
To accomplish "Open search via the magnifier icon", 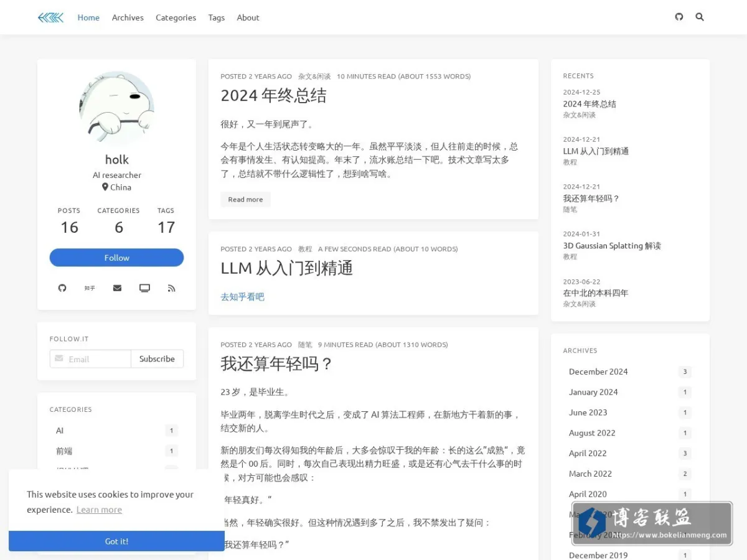I will pyautogui.click(x=700, y=17).
